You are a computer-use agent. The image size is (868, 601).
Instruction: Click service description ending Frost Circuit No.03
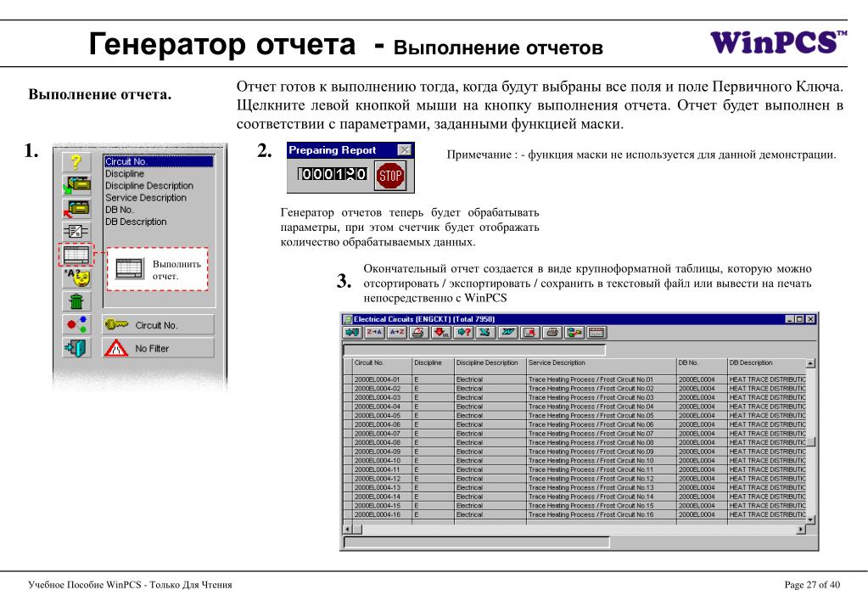coord(602,398)
